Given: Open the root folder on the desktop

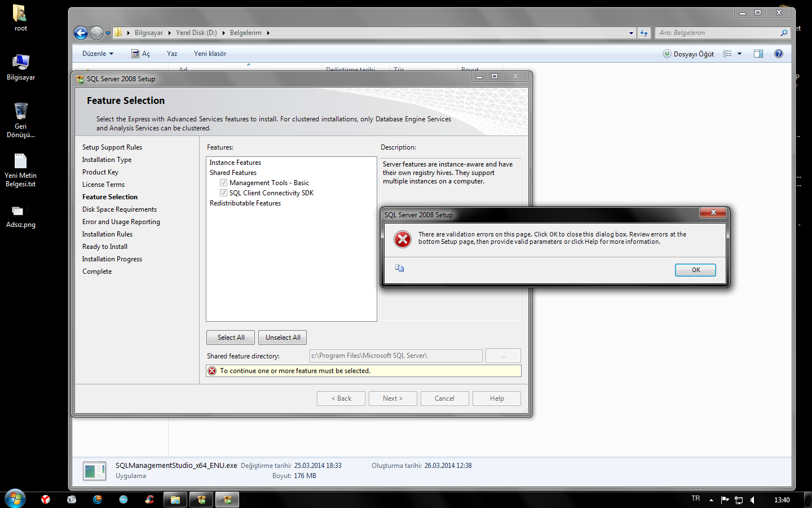Looking at the screenshot, I should coord(20,17).
